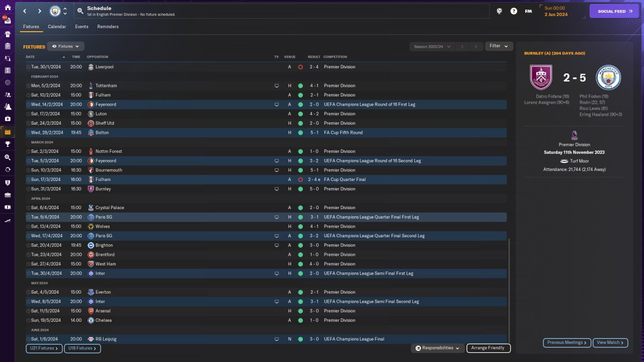The width and height of the screenshot is (644, 362).
Task: Tick the circle beside Tue, 30/1/2024 Liverpool
Action: coord(28,67)
